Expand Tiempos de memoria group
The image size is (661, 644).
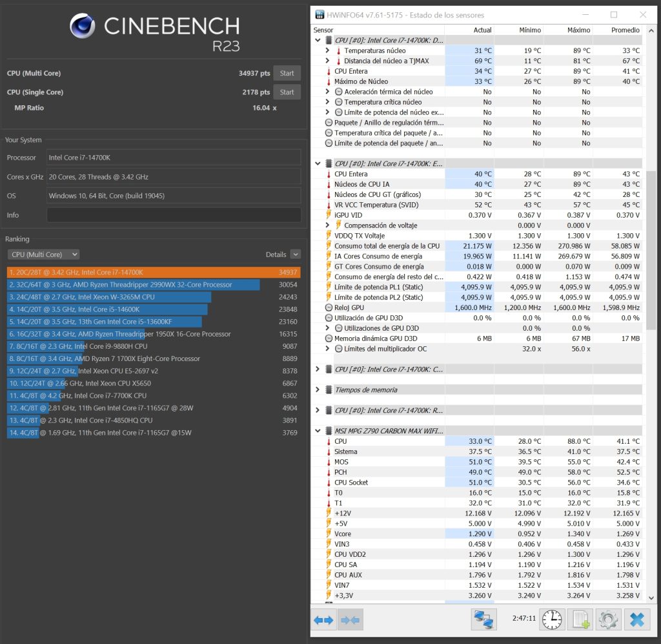coord(318,390)
